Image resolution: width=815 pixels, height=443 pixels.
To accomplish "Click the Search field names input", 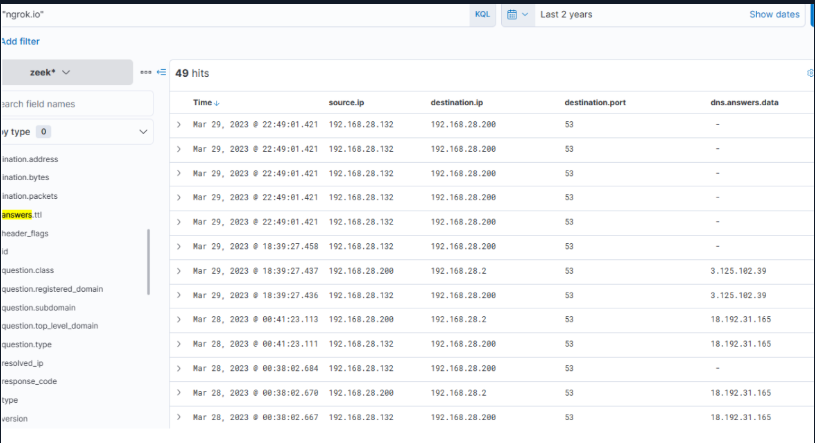I will (x=76, y=104).
